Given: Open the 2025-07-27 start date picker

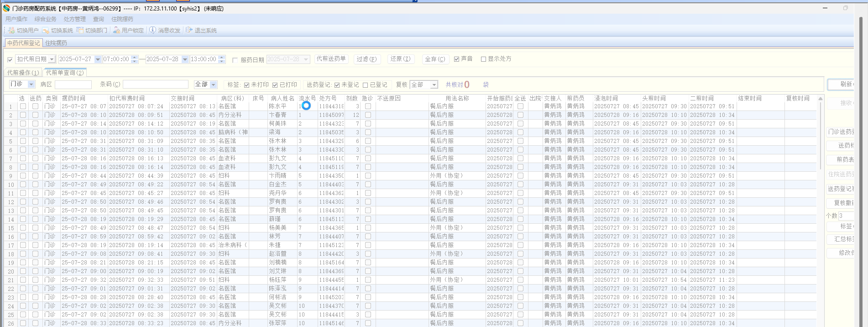Looking at the screenshot, I should click(98, 59).
